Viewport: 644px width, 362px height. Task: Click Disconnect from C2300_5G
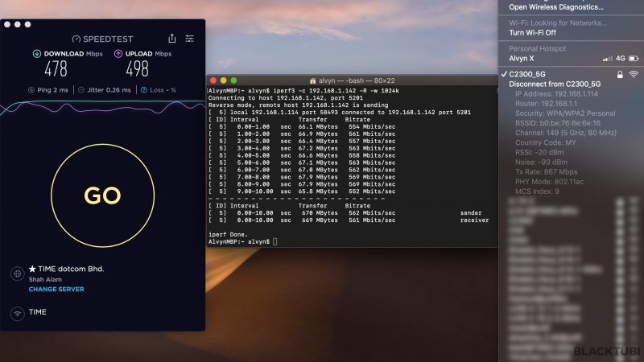[555, 84]
